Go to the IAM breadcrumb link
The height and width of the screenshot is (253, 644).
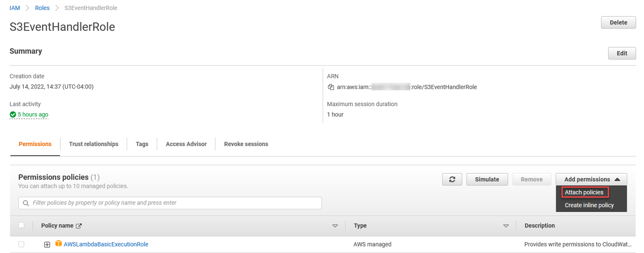[x=15, y=8]
